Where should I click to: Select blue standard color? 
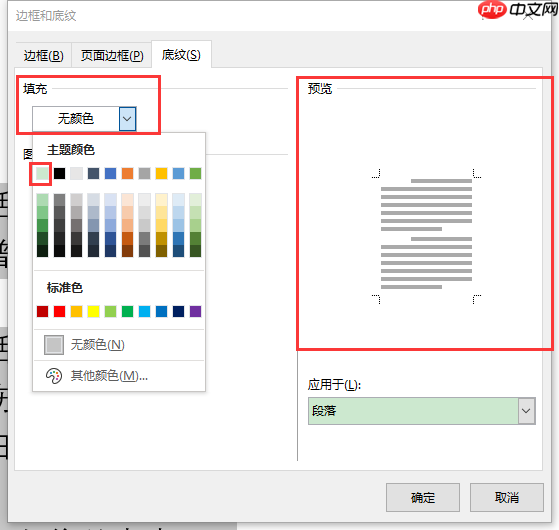[161, 312]
